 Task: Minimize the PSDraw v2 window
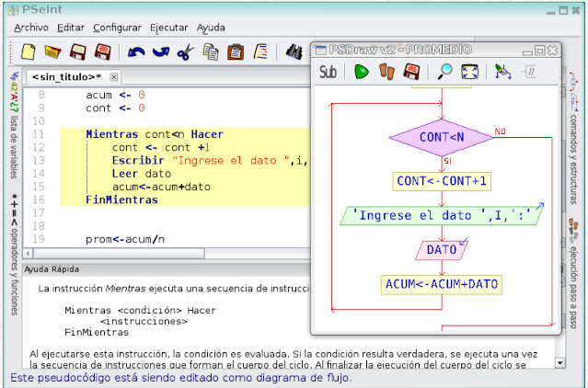point(527,51)
